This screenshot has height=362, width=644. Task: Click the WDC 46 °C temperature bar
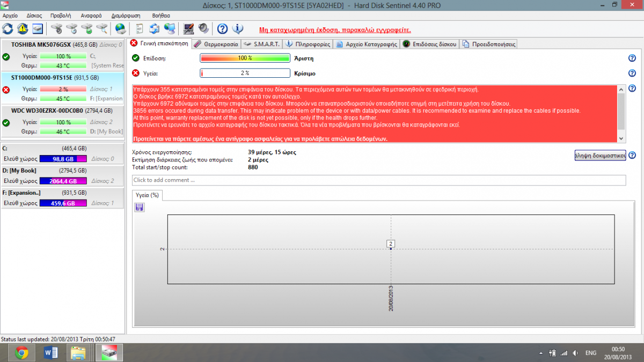pos(63,131)
